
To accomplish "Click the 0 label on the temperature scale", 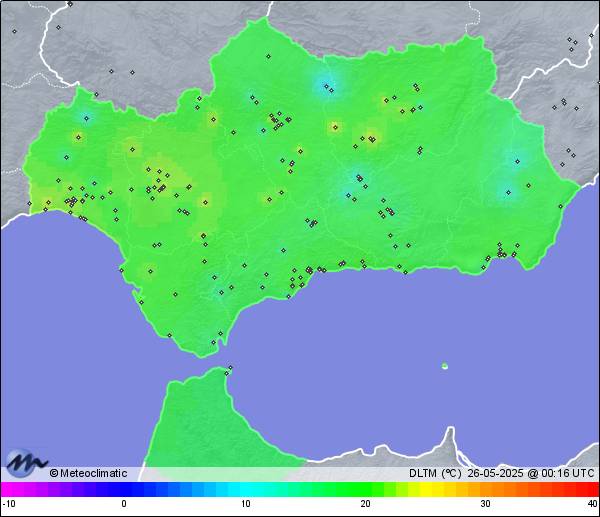I will pyautogui.click(x=124, y=505).
